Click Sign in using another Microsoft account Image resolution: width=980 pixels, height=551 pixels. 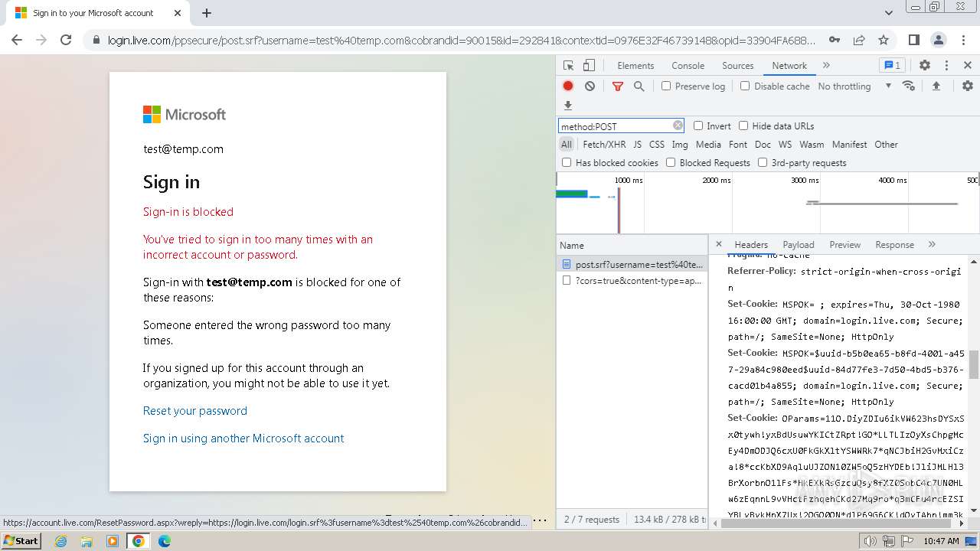point(243,439)
